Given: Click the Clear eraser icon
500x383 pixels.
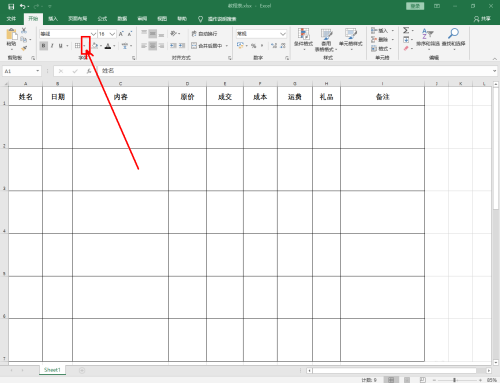Looking at the screenshot, I should click(406, 49).
